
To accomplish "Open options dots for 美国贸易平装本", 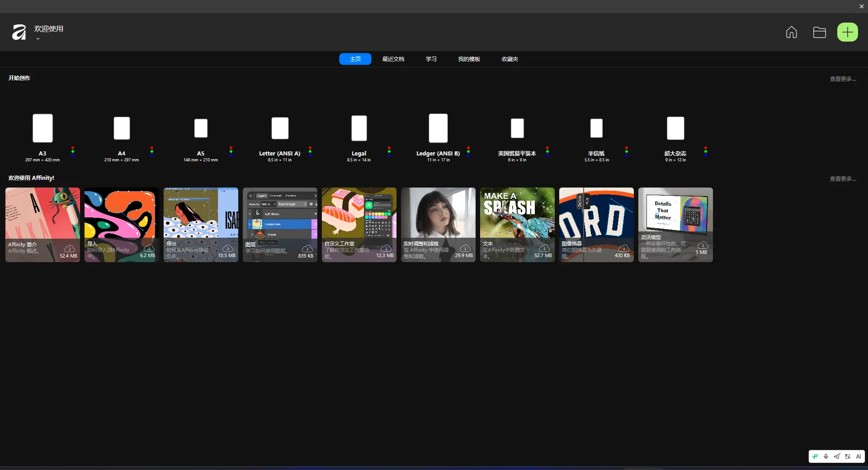I will (547, 151).
